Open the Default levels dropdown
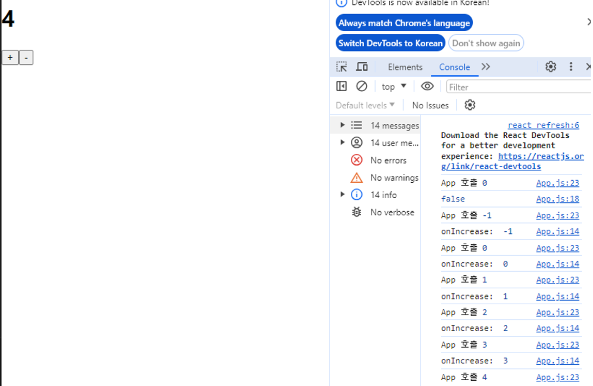 (x=365, y=105)
